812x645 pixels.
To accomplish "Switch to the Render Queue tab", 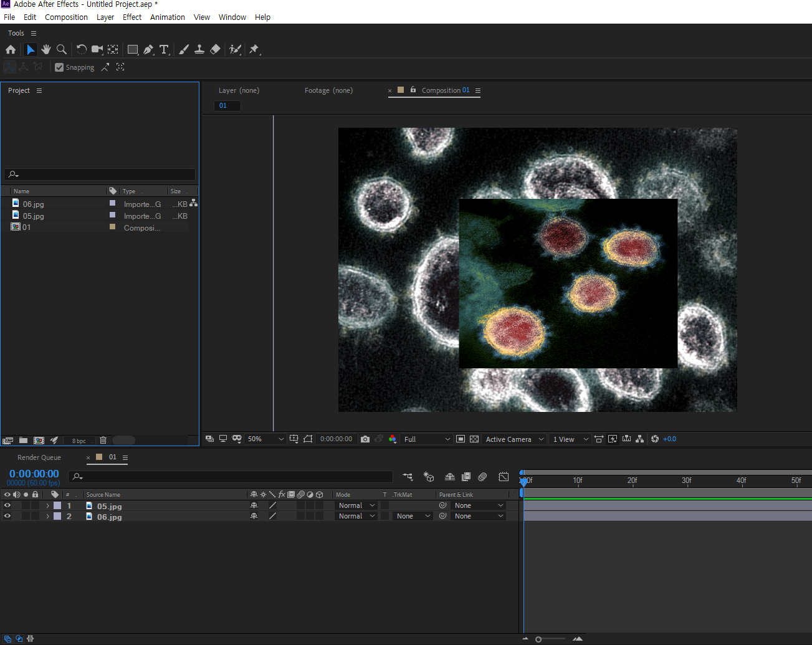I will 39,457.
